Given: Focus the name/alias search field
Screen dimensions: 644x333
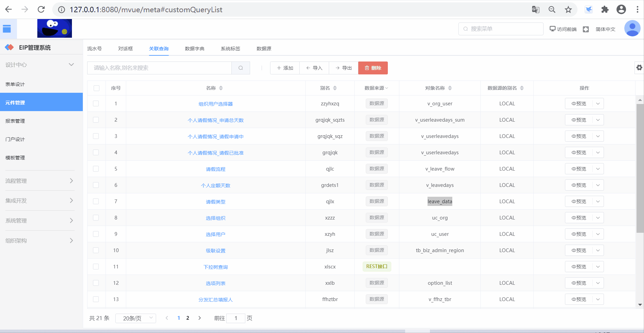Looking at the screenshot, I should point(159,68).
